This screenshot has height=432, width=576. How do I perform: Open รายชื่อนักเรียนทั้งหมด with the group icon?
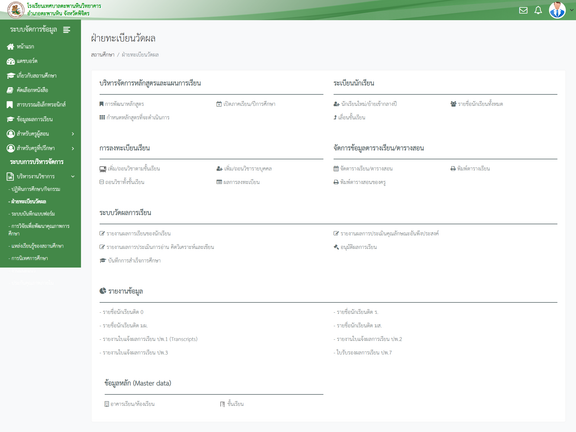coord(476,104)
